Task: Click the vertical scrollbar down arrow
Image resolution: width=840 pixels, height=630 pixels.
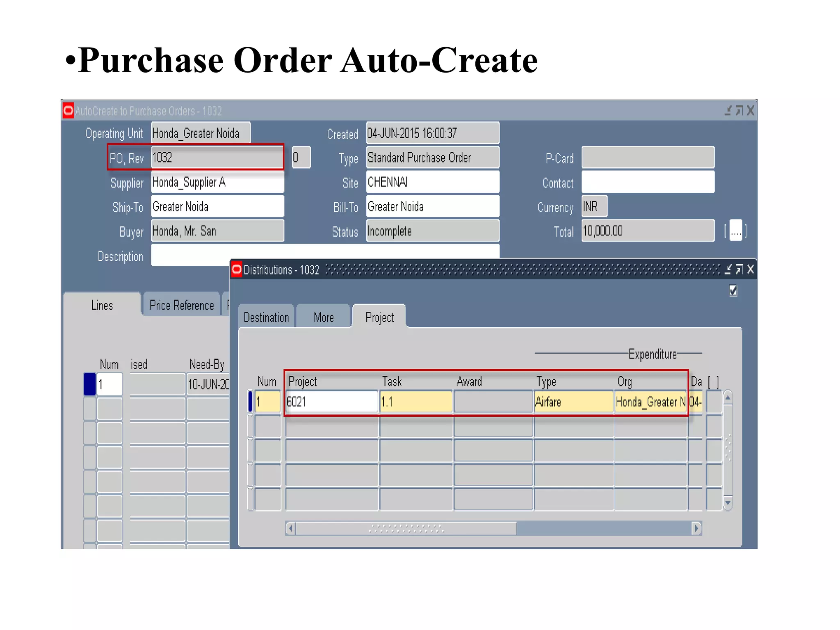Action: coord(728,503)
